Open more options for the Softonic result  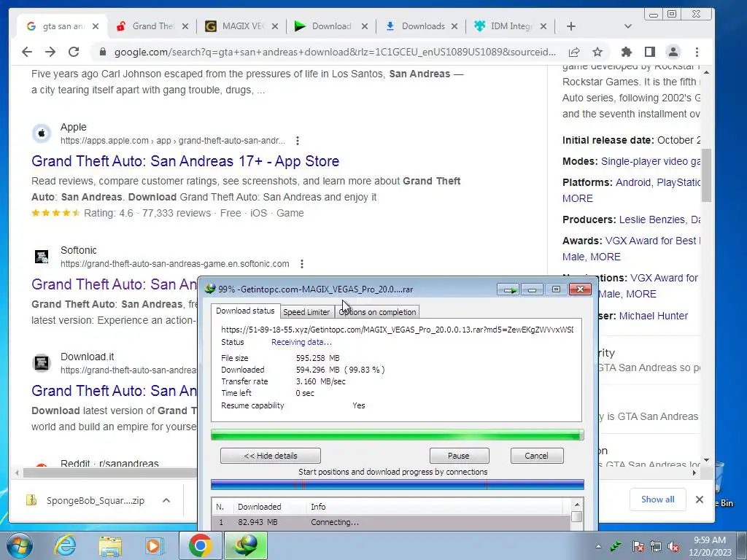click(301, 264)
